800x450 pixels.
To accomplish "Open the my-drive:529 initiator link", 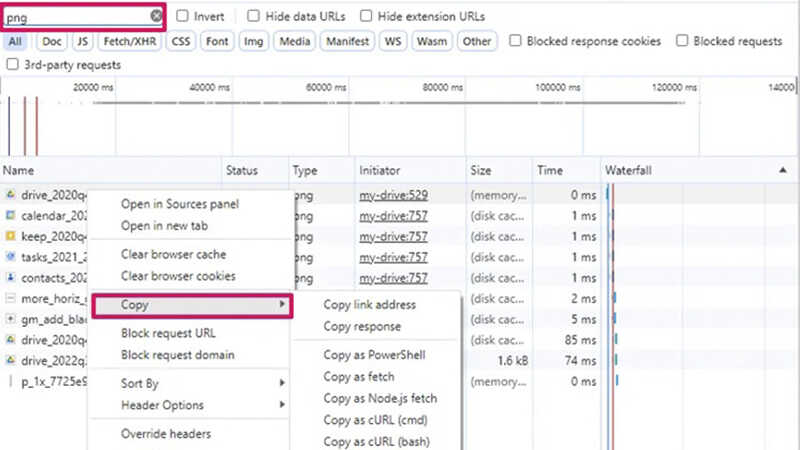I will point(393,194).
